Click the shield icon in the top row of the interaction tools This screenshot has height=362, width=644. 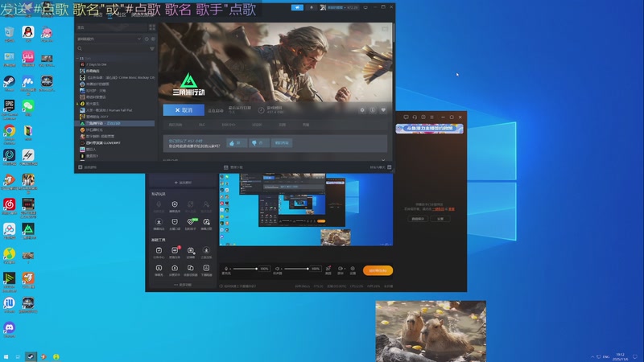click(175, 206)
